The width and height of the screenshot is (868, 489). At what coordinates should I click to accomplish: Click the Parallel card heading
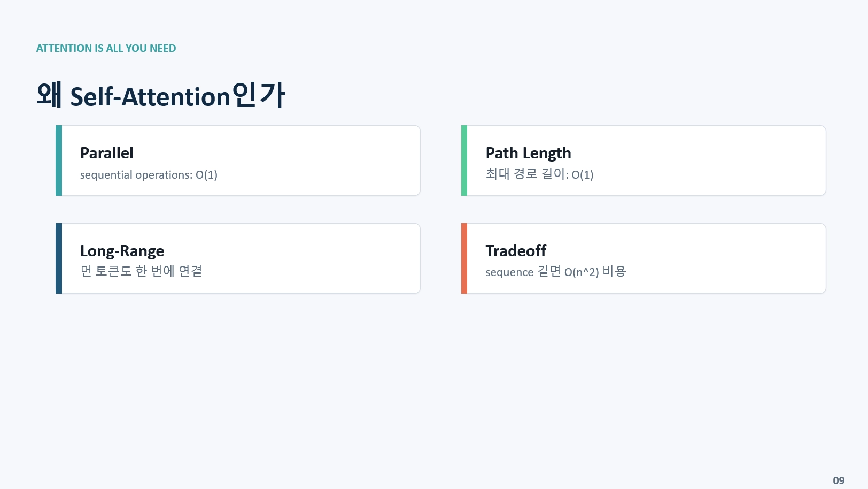click(106, 153)
